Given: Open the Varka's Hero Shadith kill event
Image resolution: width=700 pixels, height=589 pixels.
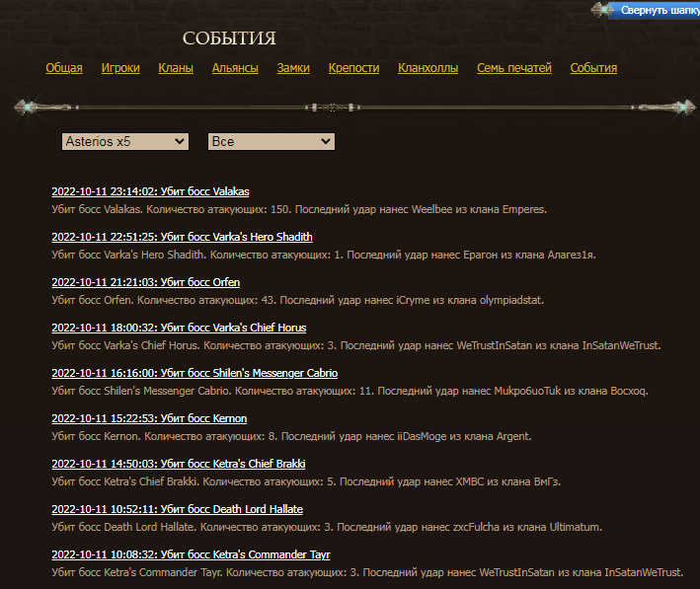Looking at the screenshot, I should point(182,237).
